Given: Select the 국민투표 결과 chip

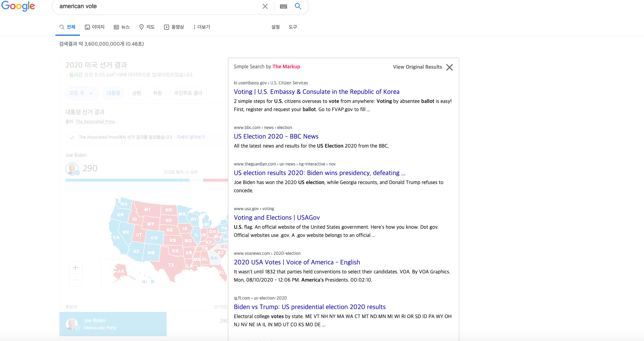Looking at the screenshot, I should pos(188,93).
